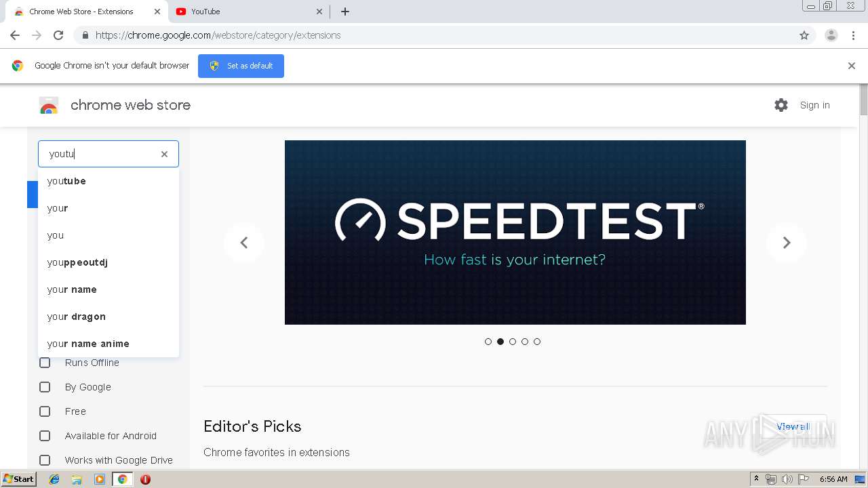Choose the 'youtube' suggestion
Viewport: 868px width, 488px height.
coord(108,181)
